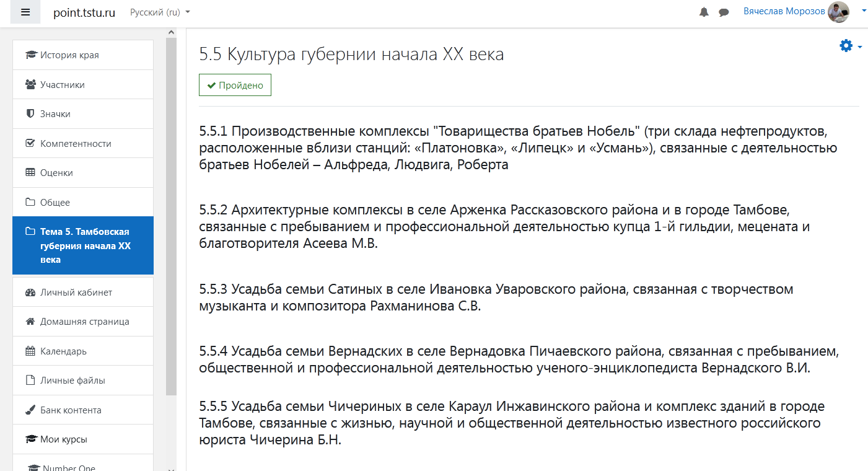Open the messages chat bubble icon

coord(724,12)
